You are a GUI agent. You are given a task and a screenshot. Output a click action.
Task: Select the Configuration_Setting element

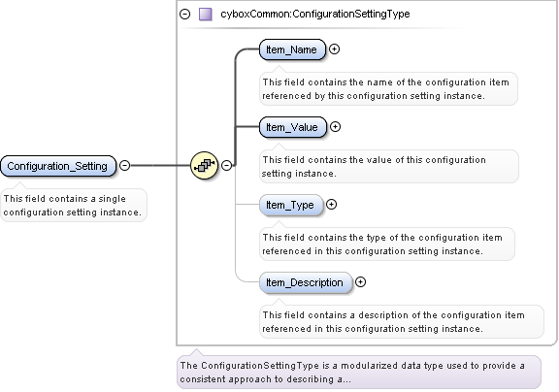point(58,166)
